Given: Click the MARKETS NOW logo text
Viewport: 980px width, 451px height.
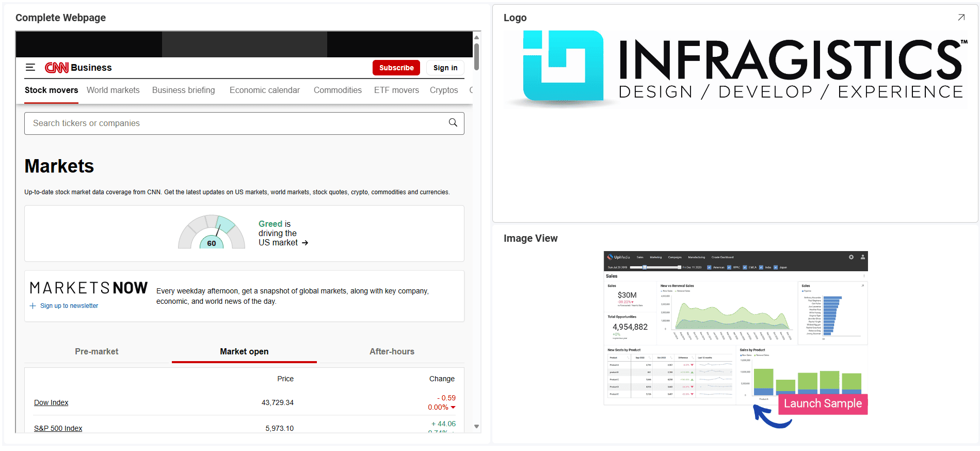Looking at the screenshot, I should (x=89, y=288).
